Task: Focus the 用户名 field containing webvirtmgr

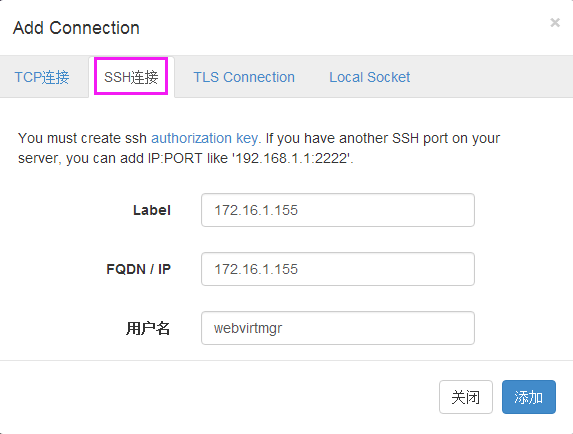Action: (x=338, y=328)
